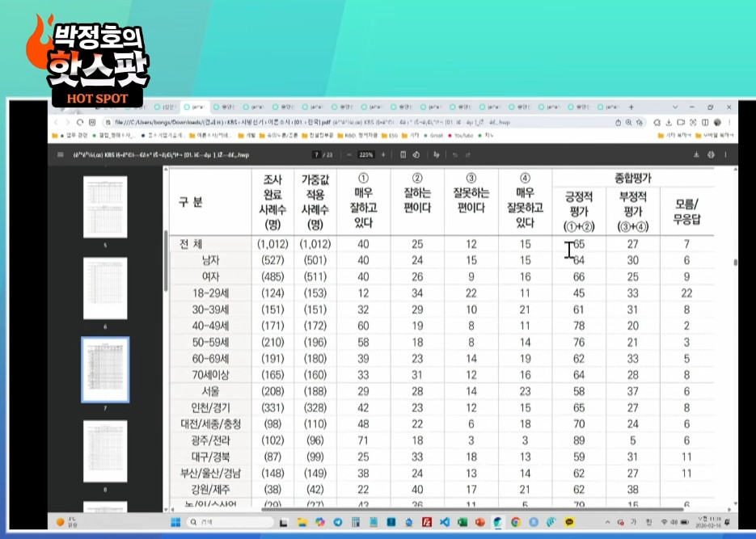Open the Youtube bookmark
Screen dimensions: 756x539
point(462,135)
